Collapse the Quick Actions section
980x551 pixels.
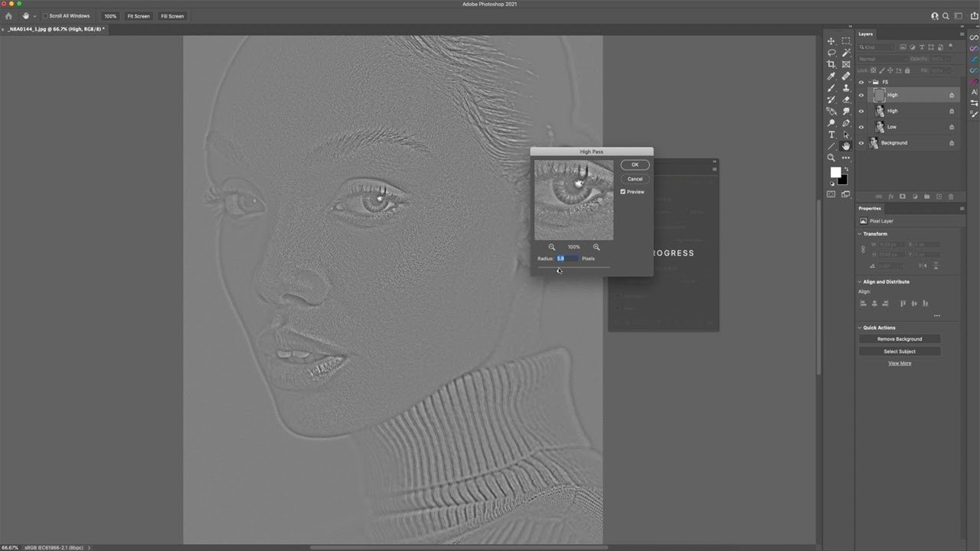860,328
